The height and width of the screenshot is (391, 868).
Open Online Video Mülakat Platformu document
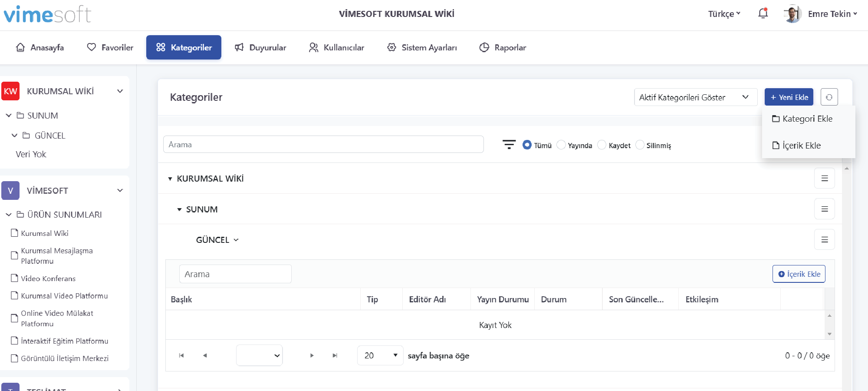point(52,318)
